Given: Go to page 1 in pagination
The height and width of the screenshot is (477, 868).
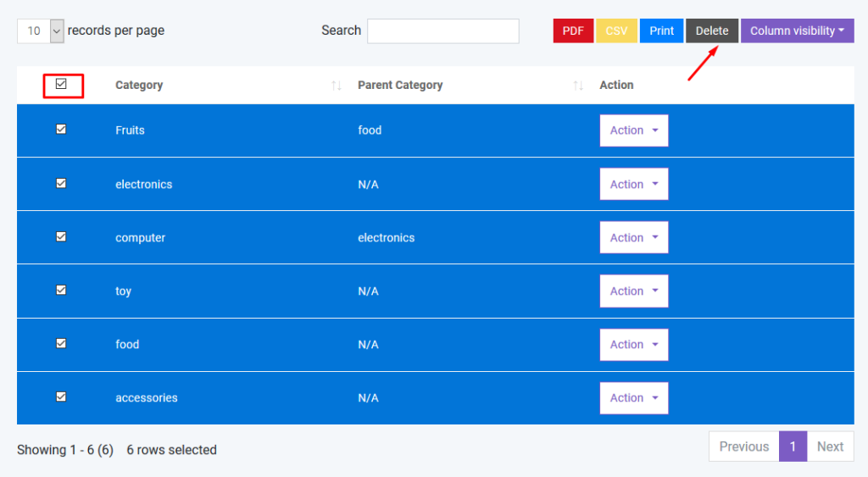Looking at the screenshot, I should [x=793, y=446].
